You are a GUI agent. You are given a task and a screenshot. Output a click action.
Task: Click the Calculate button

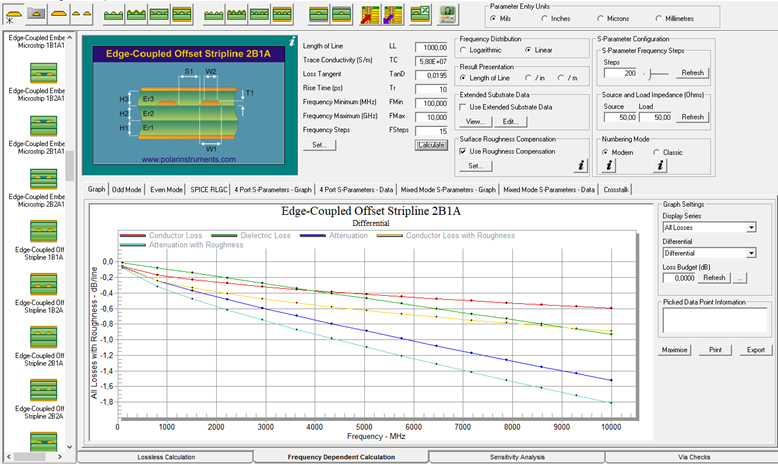[431, 145]
